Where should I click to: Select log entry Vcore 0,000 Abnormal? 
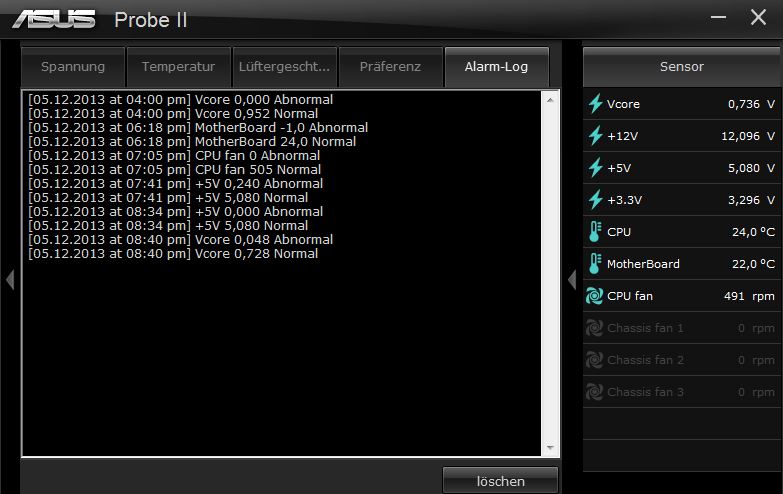pyautogui.click(x=180, y=99)
